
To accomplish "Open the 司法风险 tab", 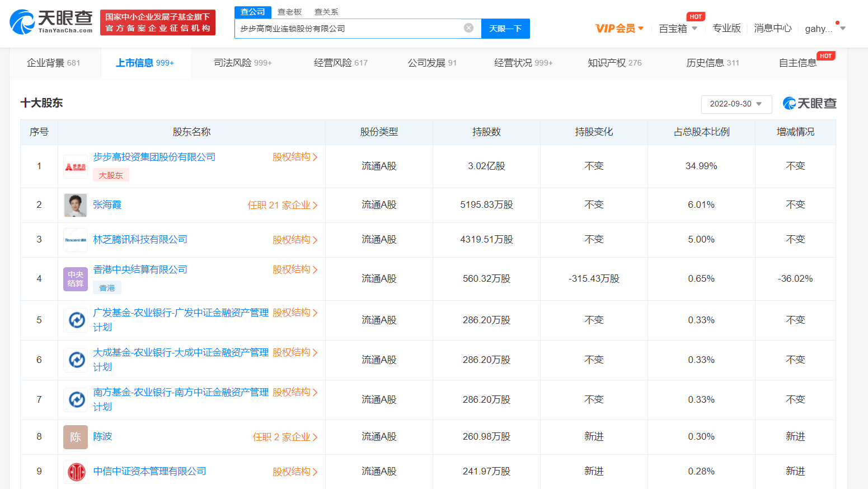I will click(243, 63).
